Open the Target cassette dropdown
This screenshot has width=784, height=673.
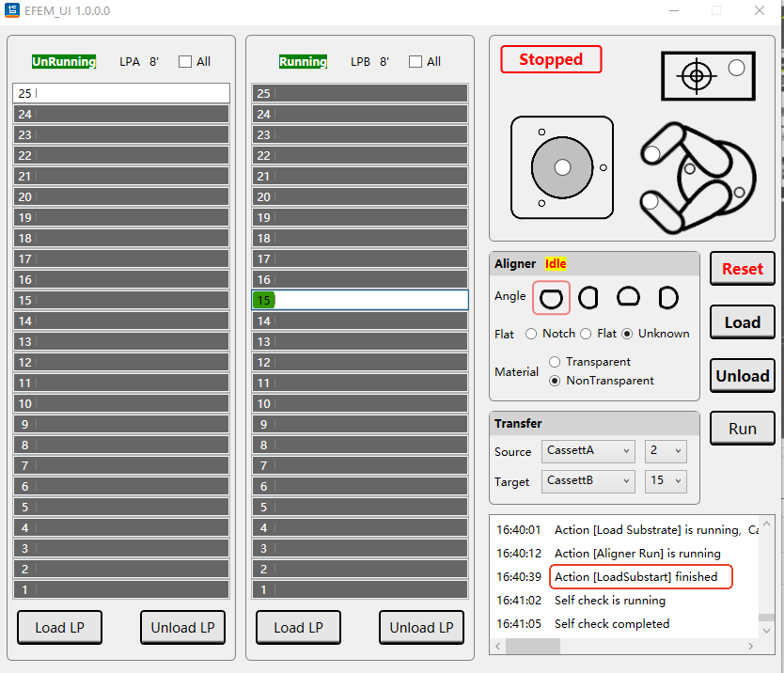pyautogui.click(x=588, y=481)
